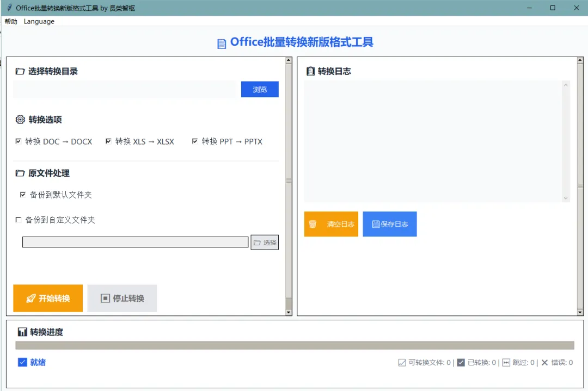This screenshot has width=588, height=391.
Task: Click the folder icon beside 选择转换目录
Action: coord(20,71)
